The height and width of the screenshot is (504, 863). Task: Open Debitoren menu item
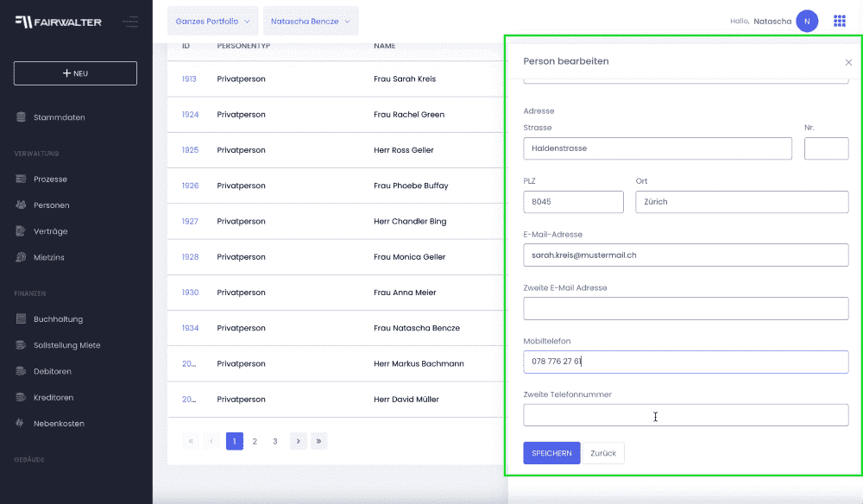pos(52,371)
